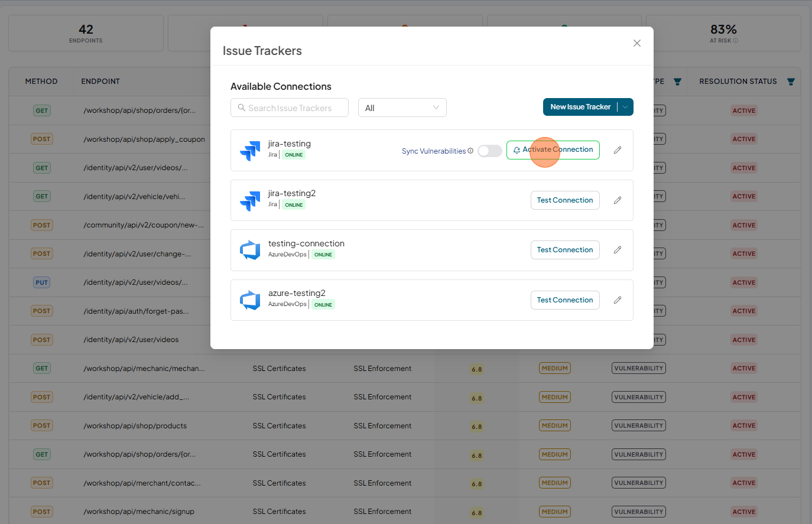Click the ENDPOINT column header
Image resolution: width=812 pixels, height=524 pixels.
click(100, 82)
